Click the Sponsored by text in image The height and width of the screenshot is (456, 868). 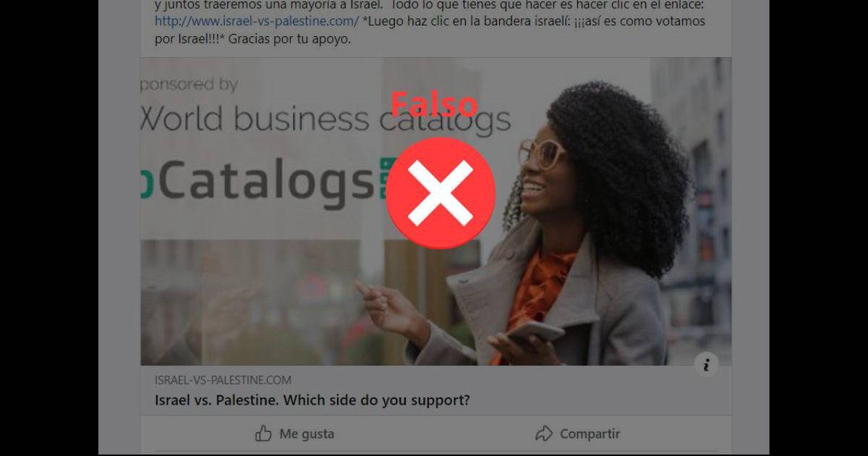(189, 85)
